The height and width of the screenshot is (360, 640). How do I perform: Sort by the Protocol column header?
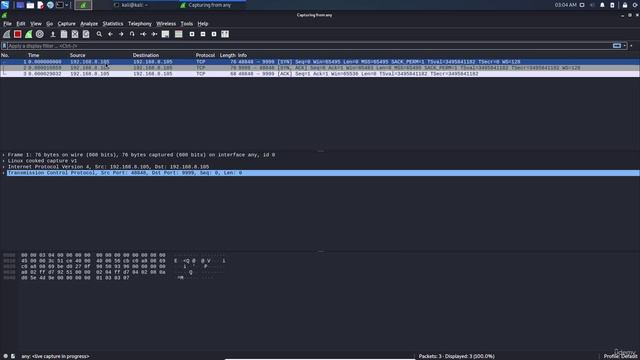205,55
